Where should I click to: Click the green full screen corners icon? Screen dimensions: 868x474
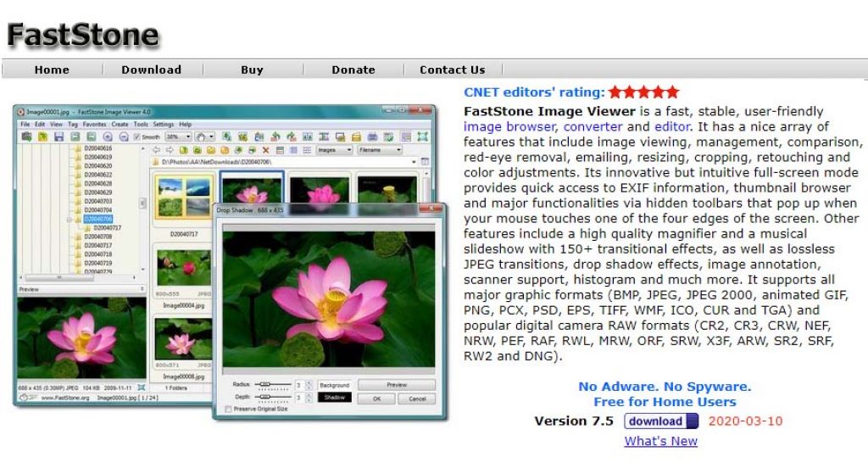422,137
